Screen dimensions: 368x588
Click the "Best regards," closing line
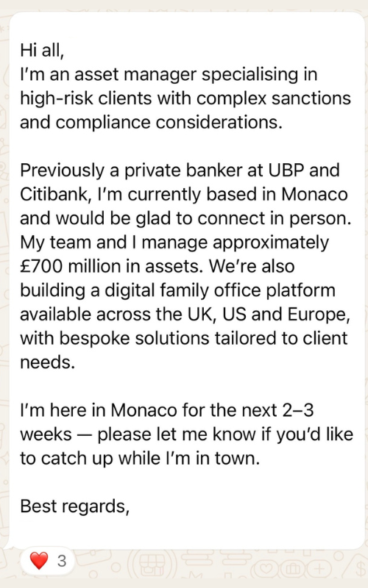pyautogui.click(x=75, y=506)
